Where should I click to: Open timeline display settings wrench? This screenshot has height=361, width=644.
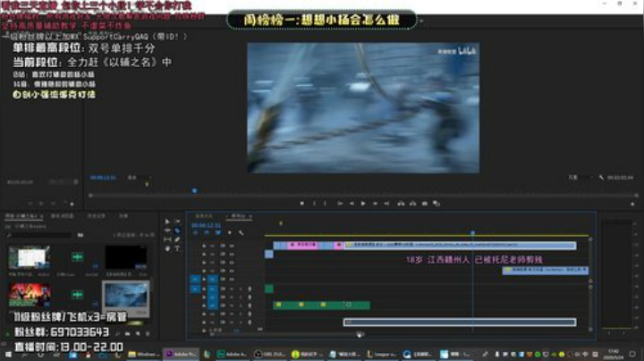click(x=241, y=233)
